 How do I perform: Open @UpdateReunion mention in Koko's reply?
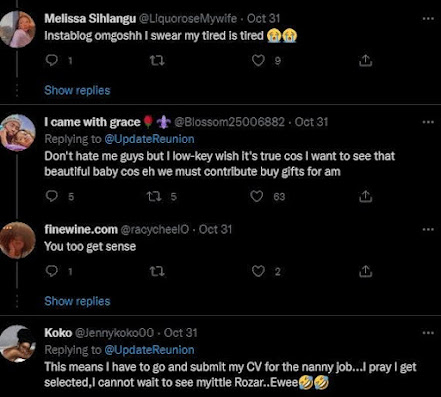click(x=149, y=350)
